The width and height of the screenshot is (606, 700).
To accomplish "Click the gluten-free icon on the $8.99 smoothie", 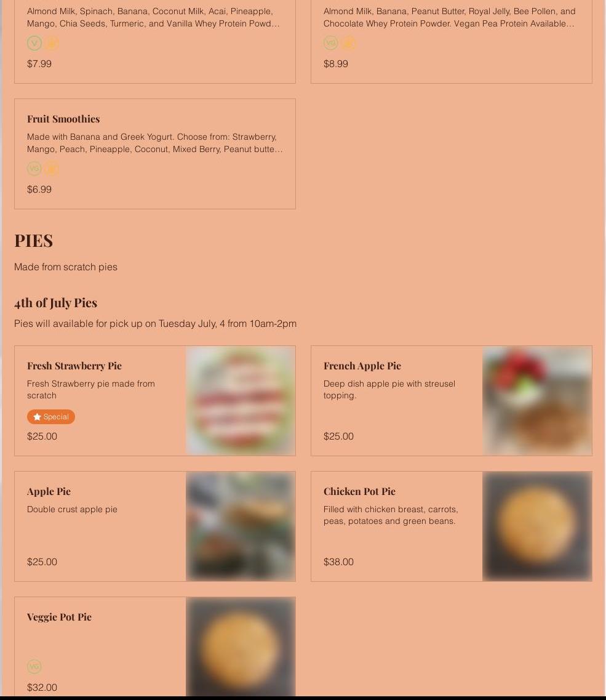I will tap(348, 43).
